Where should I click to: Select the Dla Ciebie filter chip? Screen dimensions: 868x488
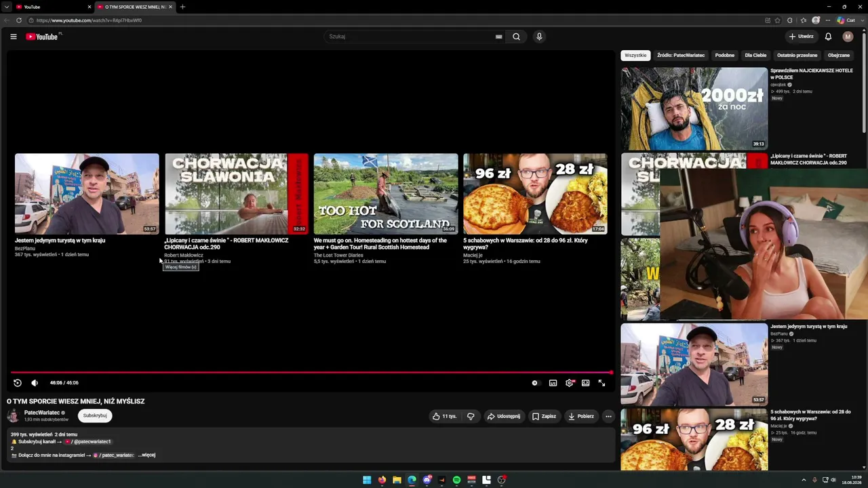click(755, 56)
